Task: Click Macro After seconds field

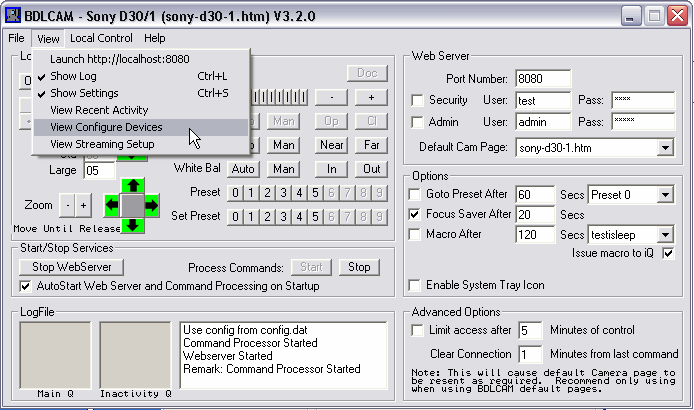Action: 535,235
